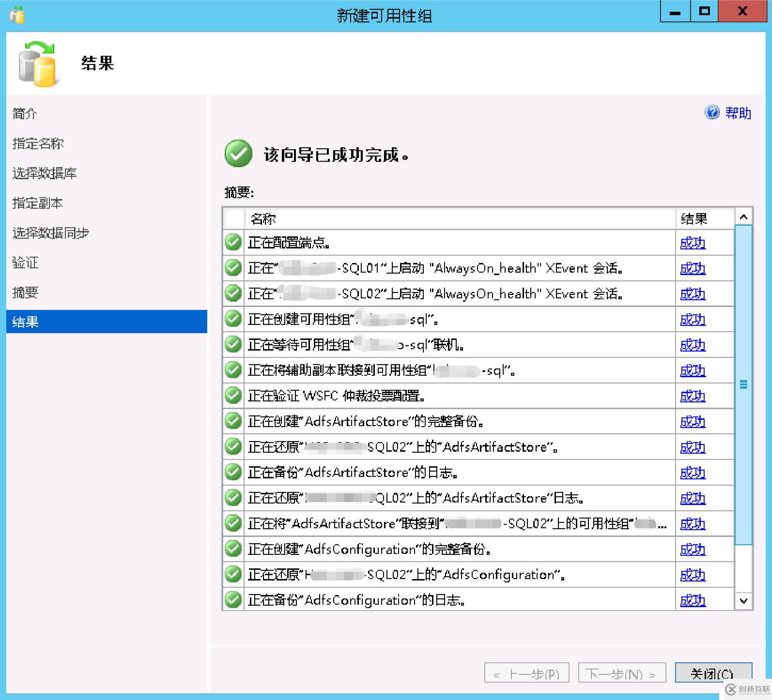
Task: Click the summary list scroll-down arrow
Action: (x=743, y=601)
